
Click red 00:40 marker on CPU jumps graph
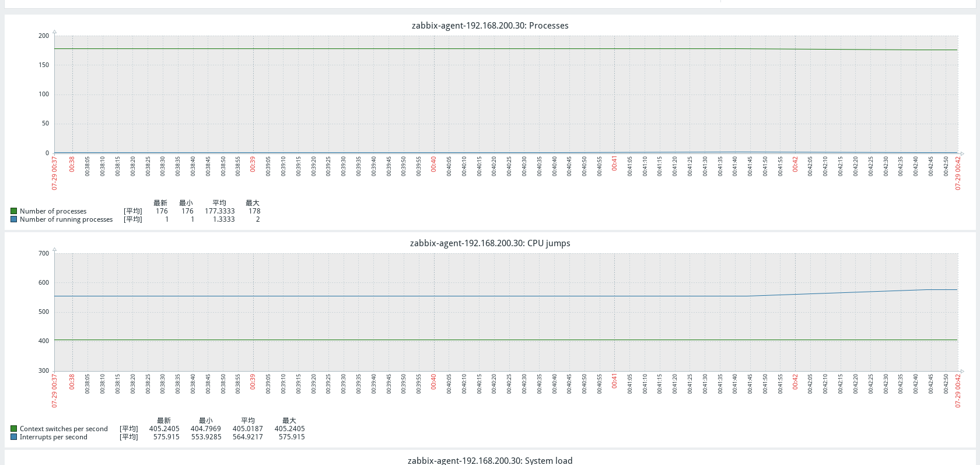click(434, 382)
